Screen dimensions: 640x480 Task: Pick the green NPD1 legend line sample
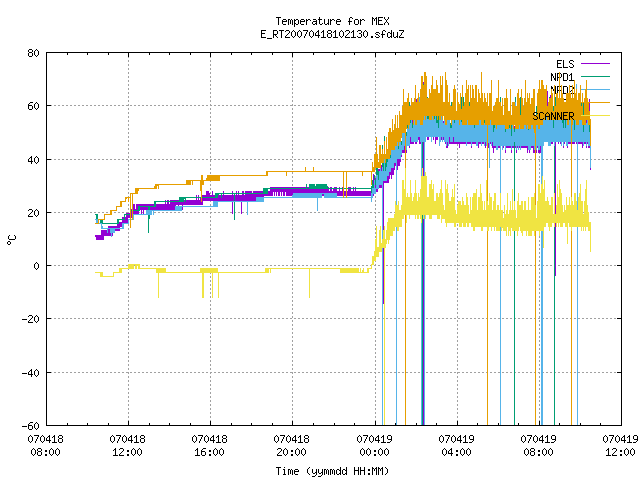point(595,76)
